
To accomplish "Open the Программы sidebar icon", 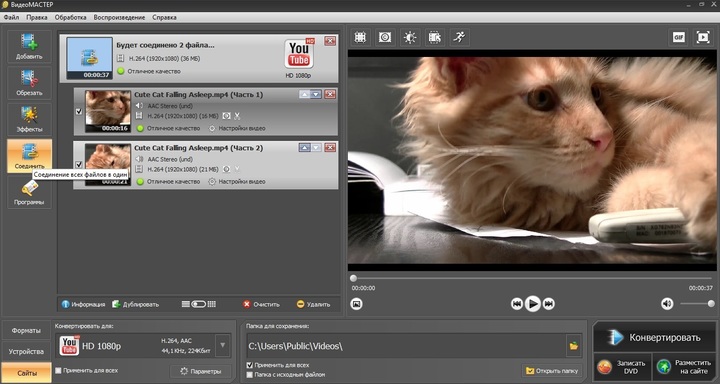I will click(29, 192).
